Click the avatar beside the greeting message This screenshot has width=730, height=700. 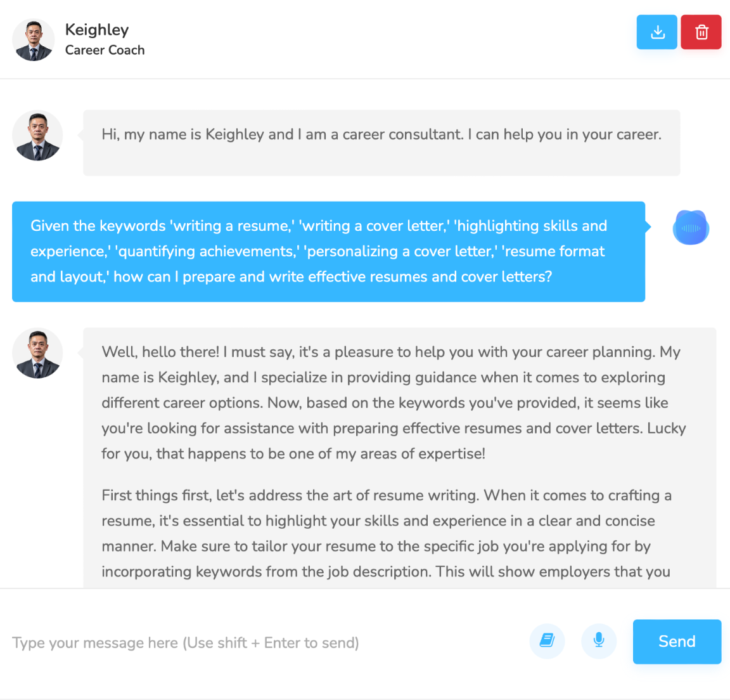tap(37, 136)
